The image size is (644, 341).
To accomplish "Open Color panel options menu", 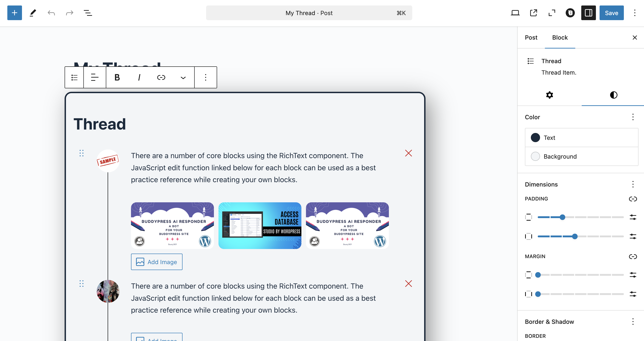I will [x=633, y=117].
